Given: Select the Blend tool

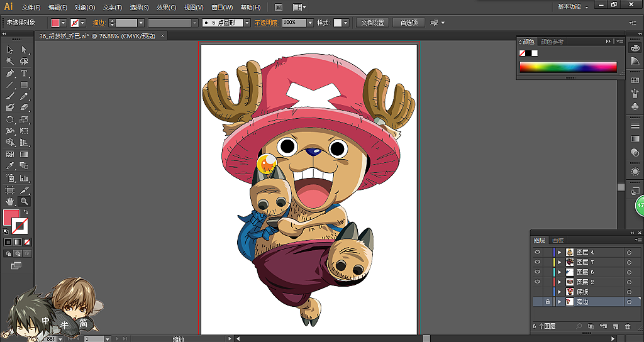Looking at the screenshot, I should pyautogui.click(x=25, y=166).
